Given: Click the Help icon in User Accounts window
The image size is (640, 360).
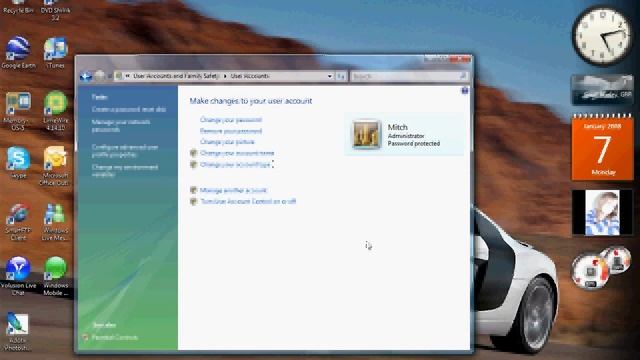Looking at the screenshot, I should tap(464, 91).
